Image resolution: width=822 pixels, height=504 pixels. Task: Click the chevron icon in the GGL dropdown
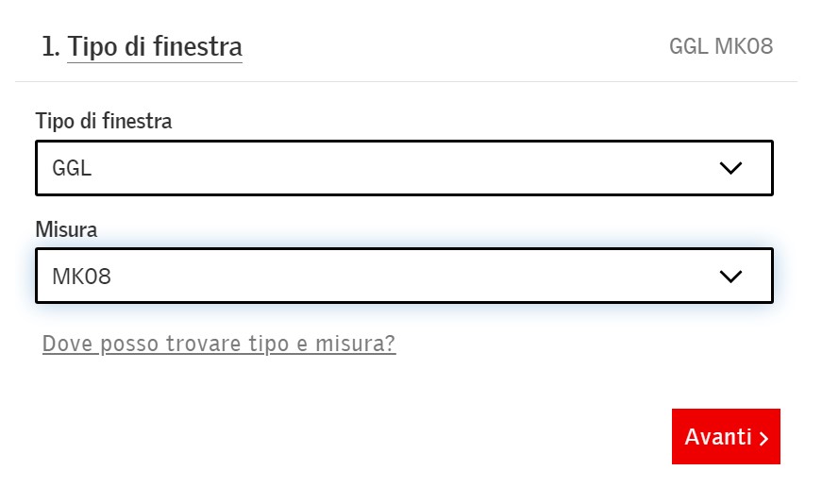coord(730,168)
